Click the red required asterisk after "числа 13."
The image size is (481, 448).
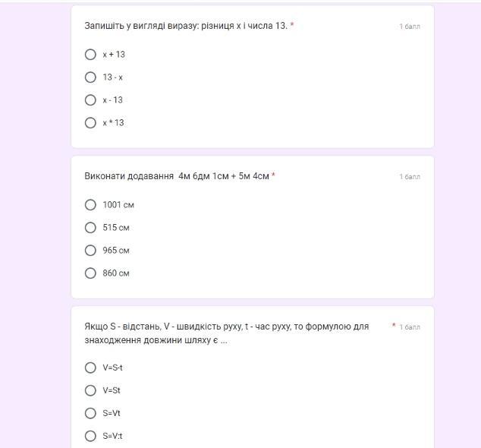[292, 25]
